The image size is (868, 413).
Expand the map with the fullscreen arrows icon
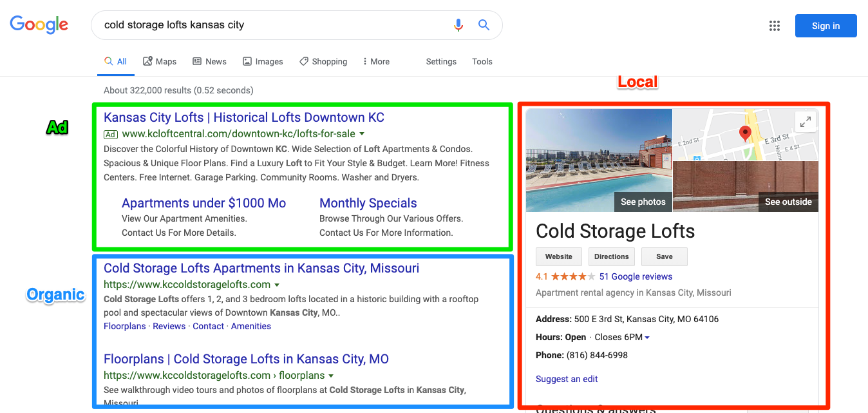tap(806, 121)
